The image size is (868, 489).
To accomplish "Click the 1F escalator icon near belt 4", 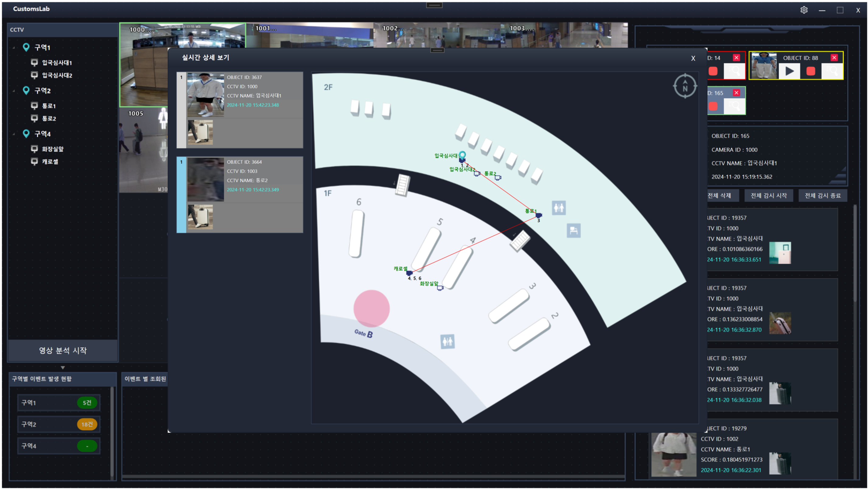I will [x=520, y=241].
